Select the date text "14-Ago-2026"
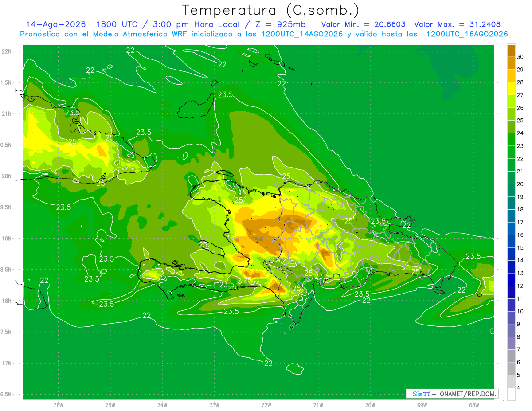532x411 pixels. (x=56, y=24)
